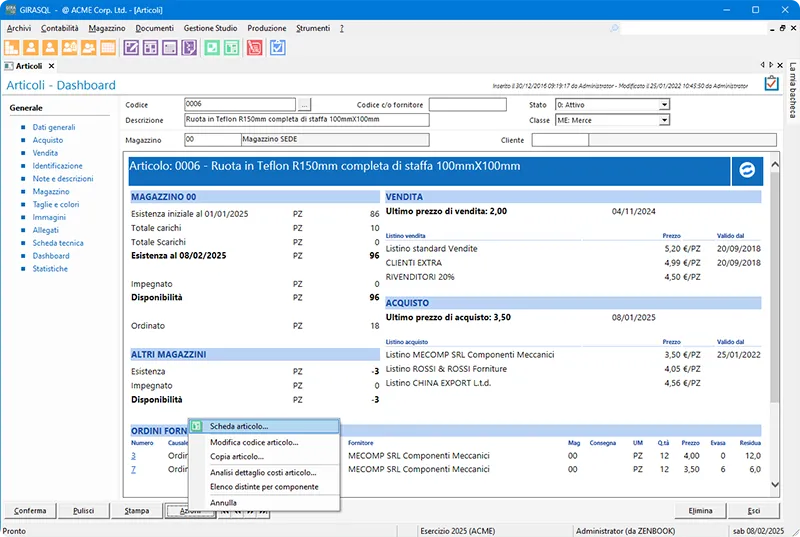Open Scheda tecnica in sidebar

coord(58,243)
